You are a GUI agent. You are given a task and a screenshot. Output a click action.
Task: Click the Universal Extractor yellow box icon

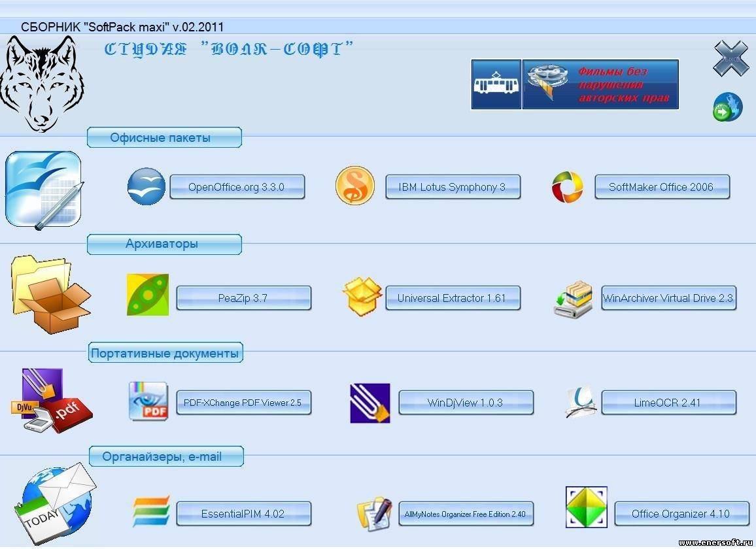click(x=362, y=296)
